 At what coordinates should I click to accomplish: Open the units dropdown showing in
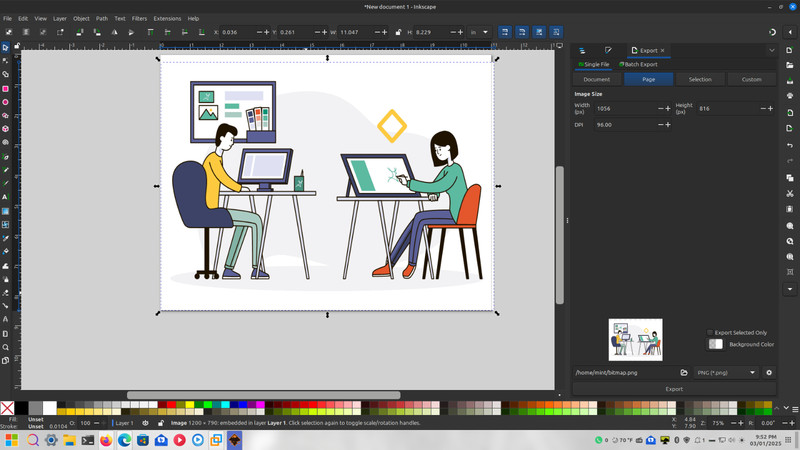pos(479,32)
